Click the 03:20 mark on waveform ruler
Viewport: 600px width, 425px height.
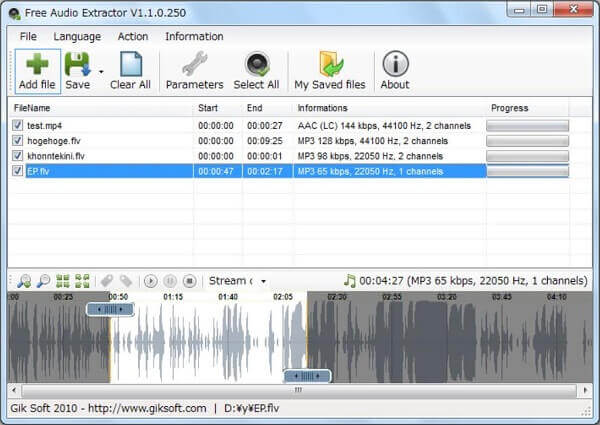click(447, 297)
